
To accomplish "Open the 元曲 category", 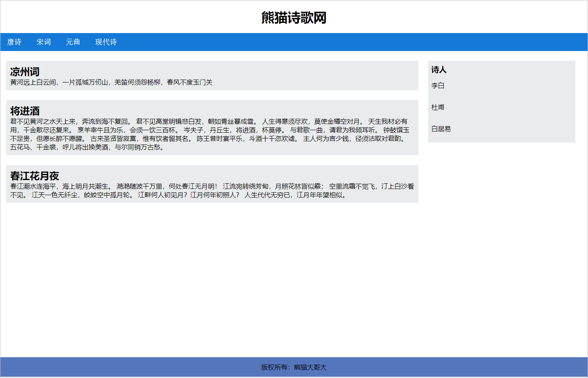I will tap(73, 42).
